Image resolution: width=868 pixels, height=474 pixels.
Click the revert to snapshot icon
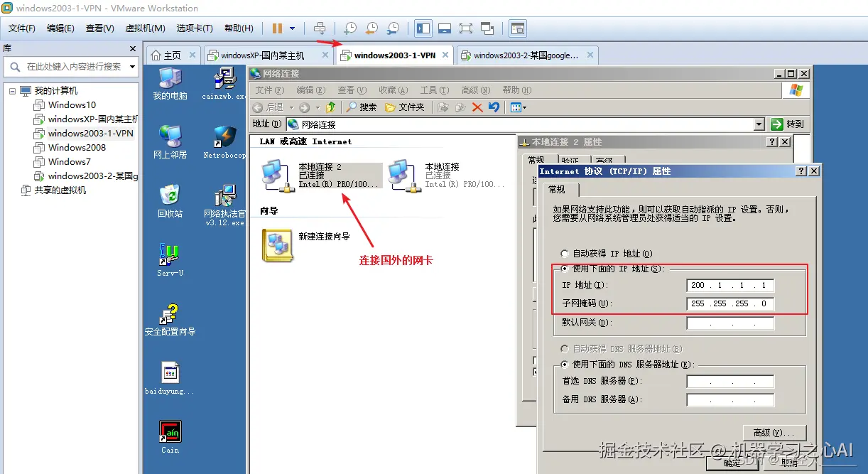371,28
